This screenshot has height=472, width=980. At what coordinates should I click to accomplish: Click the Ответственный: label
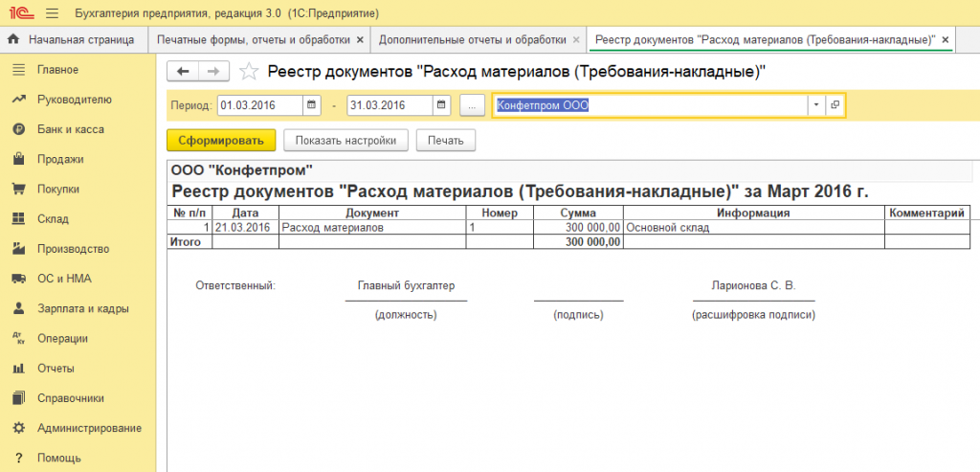235,285
